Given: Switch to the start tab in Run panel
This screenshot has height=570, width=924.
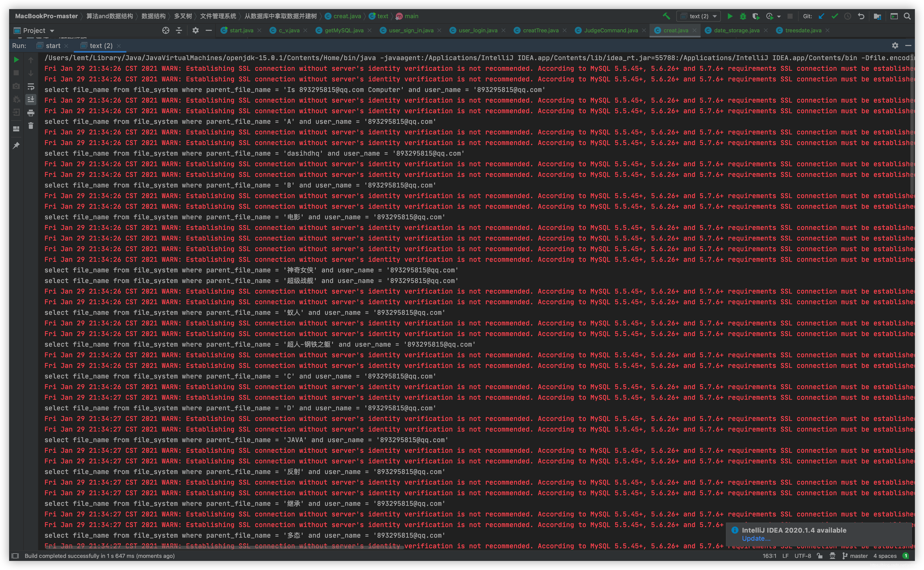Looking at the screenshot, I should 53,46.
